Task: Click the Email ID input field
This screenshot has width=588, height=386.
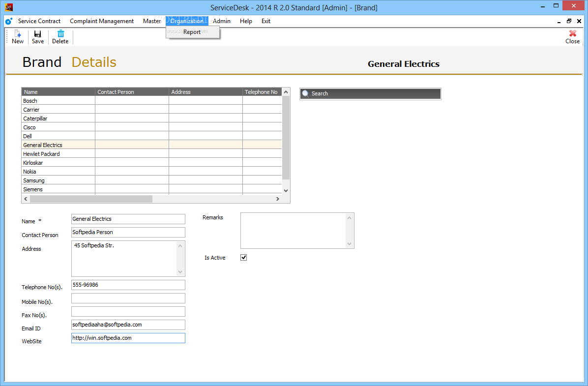Action: coord(128,325)
